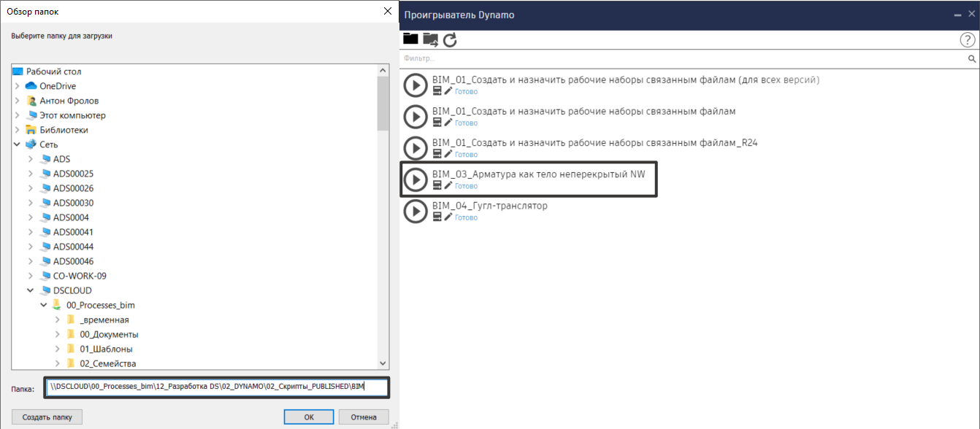Click the magnifier search icon in filter bar

pos(972,58)
